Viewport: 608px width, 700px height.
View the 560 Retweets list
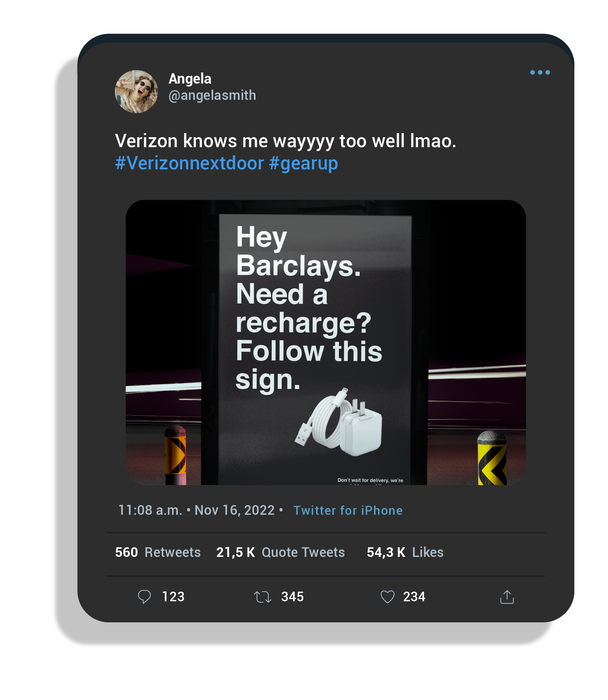click(x=158, y=552)
